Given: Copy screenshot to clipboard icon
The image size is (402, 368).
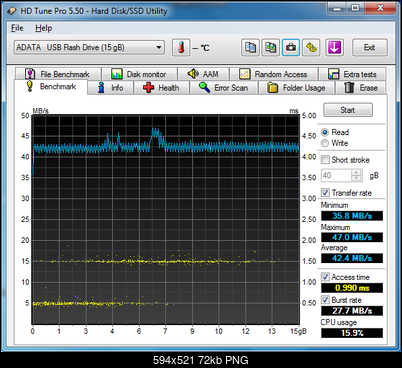Looking at the screenshot, I should coord(270,47).
